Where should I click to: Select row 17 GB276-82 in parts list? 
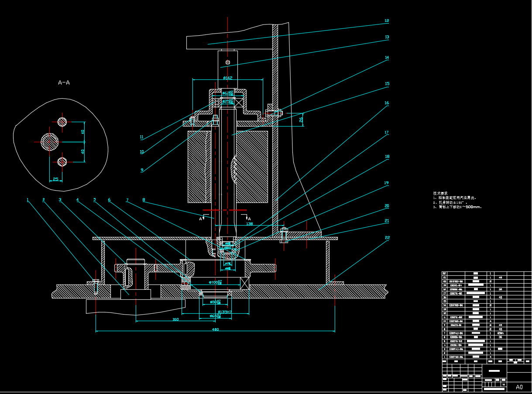(x=455, y=293)
